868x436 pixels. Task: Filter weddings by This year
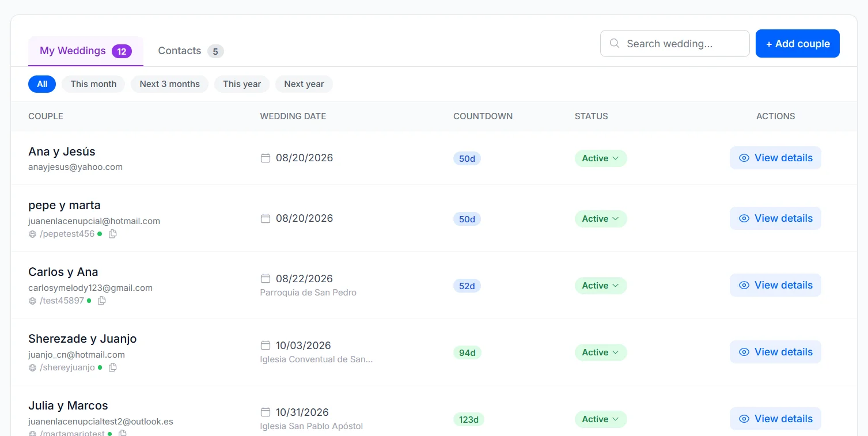(x=242, y=84)
